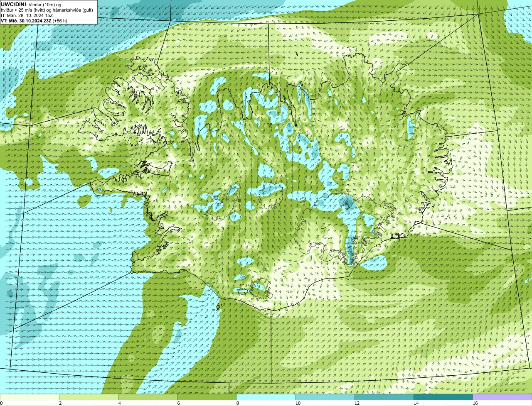Screen dimensions: 532x406
Task: Click the "UWC/DINI: Vindur (10m) og" title line
Action: pyautogui.click(x=31, y=4)
